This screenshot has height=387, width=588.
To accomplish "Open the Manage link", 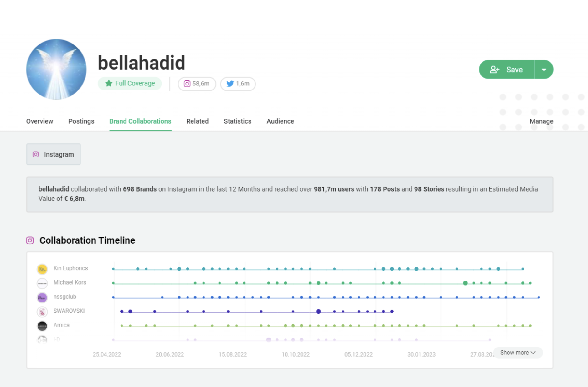I will pyautogui.click(x=541, y=121).
